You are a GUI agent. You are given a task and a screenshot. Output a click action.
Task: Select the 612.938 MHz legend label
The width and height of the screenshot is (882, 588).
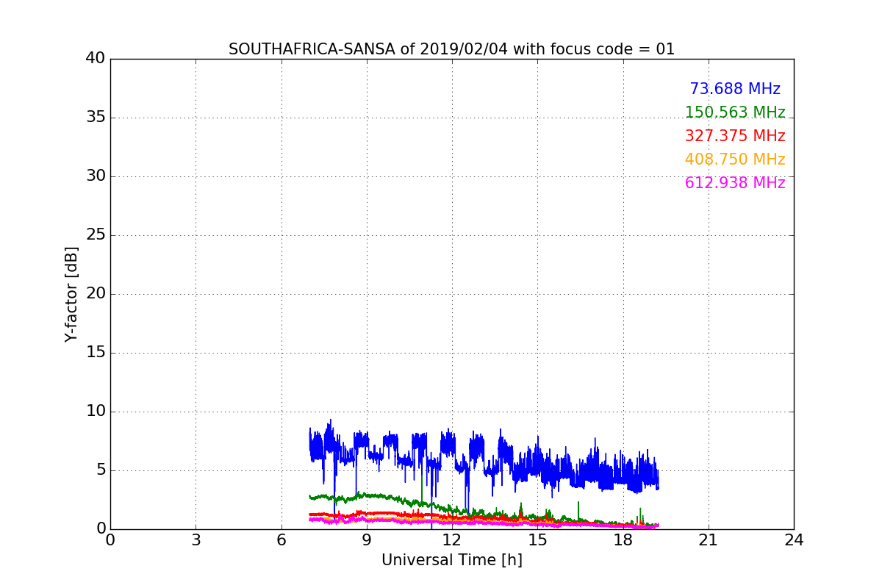(x=735, y=183)
